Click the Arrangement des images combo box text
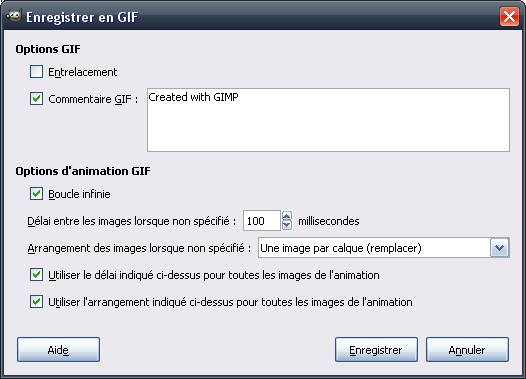Viewport: 526px width, 379px height. pyautogui.click(x=341, y=248)
